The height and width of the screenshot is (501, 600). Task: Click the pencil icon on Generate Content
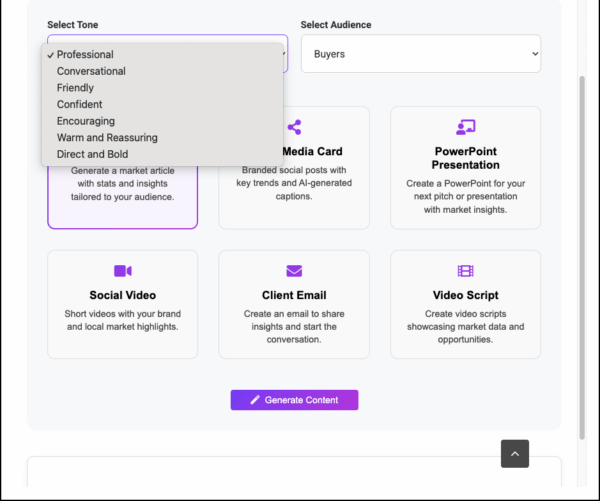(x=255, y=400)
